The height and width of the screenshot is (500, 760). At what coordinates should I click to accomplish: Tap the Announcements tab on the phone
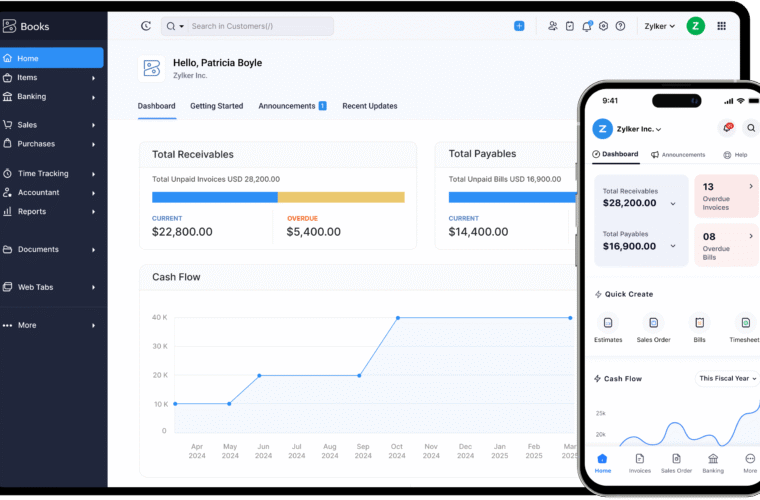click(x=678, y=155)
